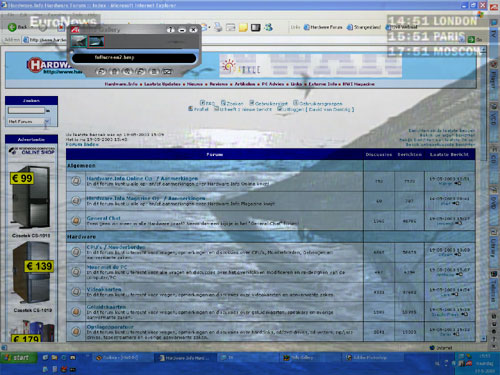Select first thumbnail in File Gallery
The width and height of the screenshot is (500, 375).
[x=79, y=42]
